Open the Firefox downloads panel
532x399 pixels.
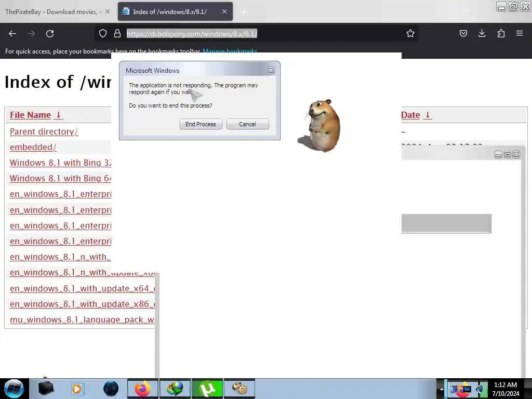pyautogui.click(x=482, y=33)
